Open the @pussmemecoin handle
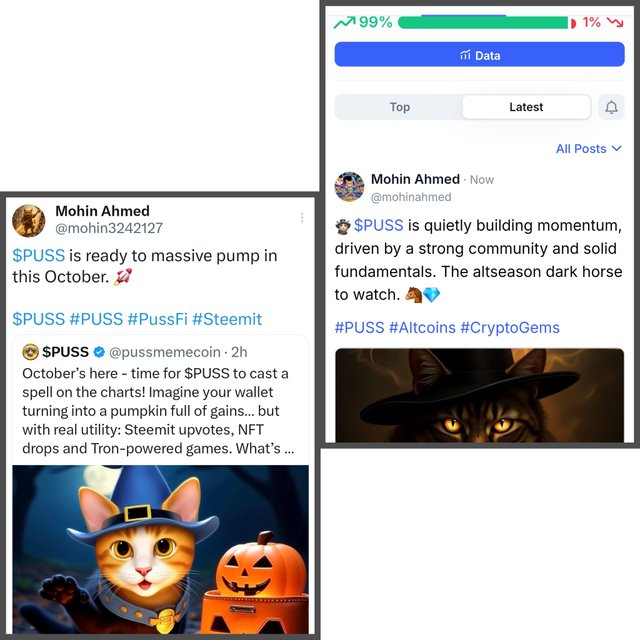The image size is (640, 640). coord(164,352)
